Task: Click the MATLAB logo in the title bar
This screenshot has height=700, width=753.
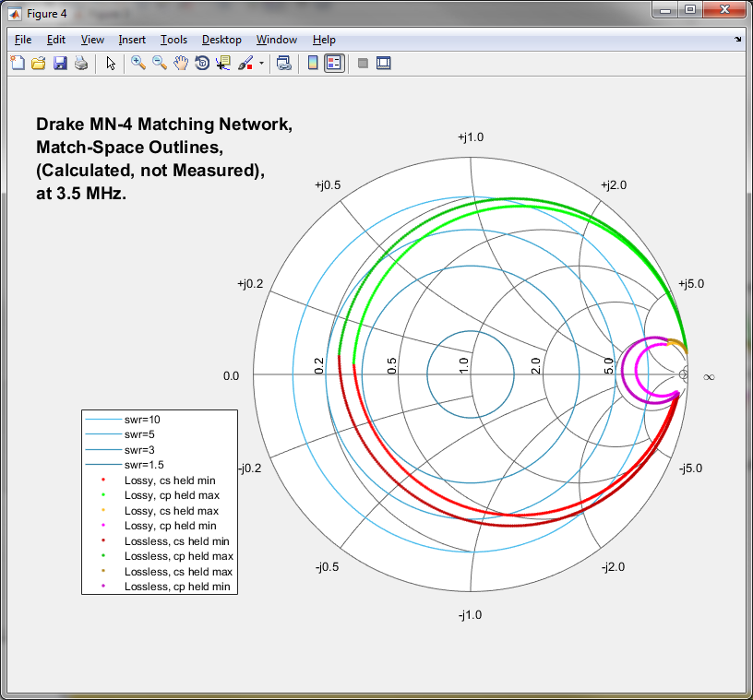Action: point(15,14)
